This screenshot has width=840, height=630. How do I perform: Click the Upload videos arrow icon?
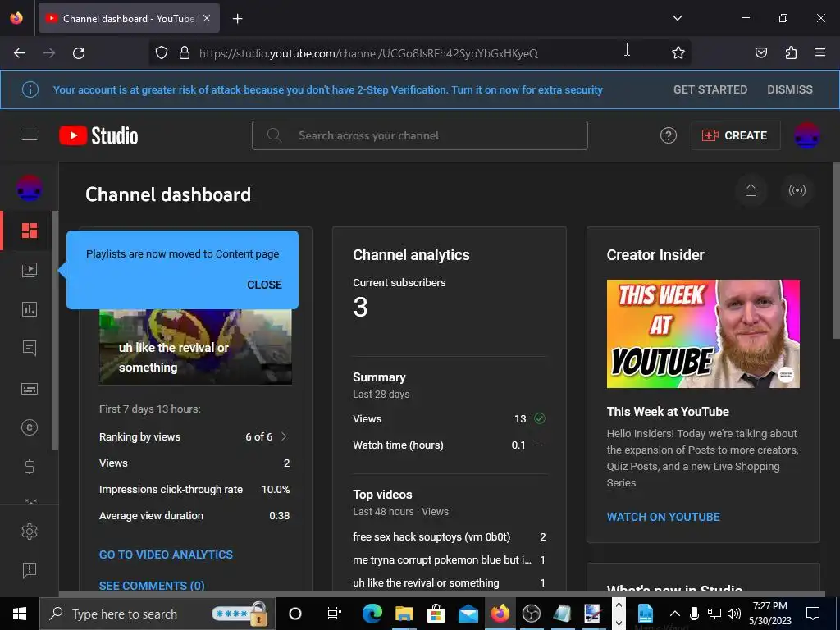(751, 190)
